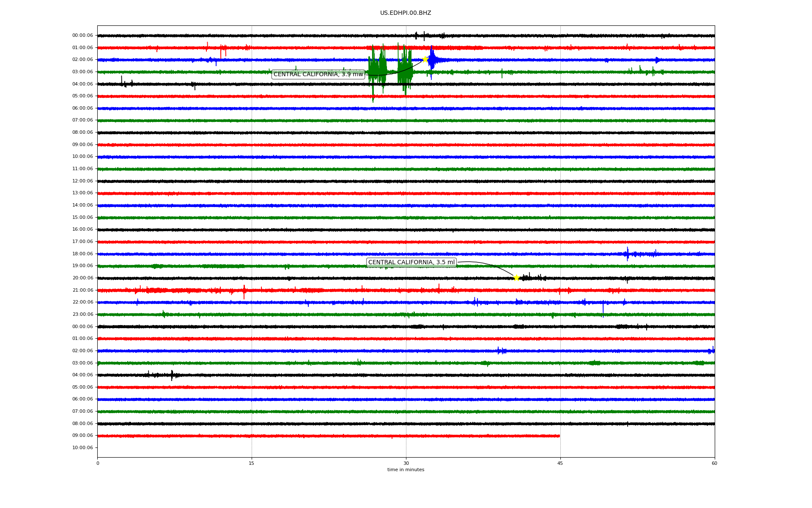812x508 pixels.
Task: Click the US.EDHPI.00.BHZ plot title
Action: click(x=405, y=13)
